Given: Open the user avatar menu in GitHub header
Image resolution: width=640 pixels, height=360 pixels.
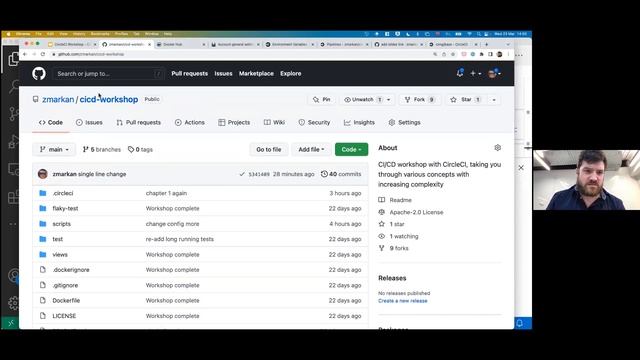Looking at the screenshot, I should (494, 73).
